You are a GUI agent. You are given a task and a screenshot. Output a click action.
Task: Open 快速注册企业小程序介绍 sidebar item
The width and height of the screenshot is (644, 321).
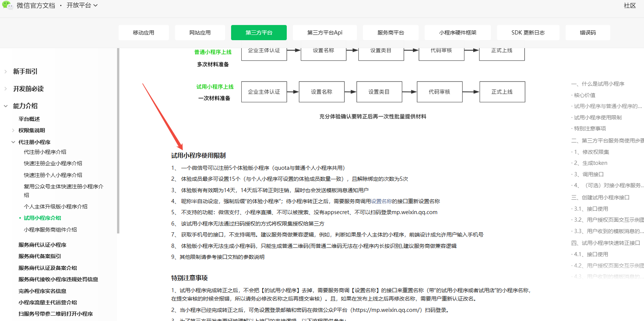point(53,163)
